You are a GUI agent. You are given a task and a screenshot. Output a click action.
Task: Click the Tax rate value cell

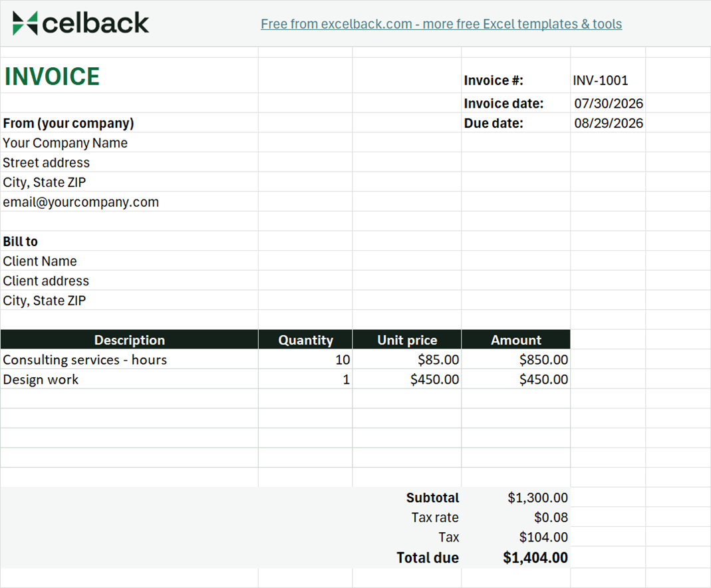(x=516, y=517)
